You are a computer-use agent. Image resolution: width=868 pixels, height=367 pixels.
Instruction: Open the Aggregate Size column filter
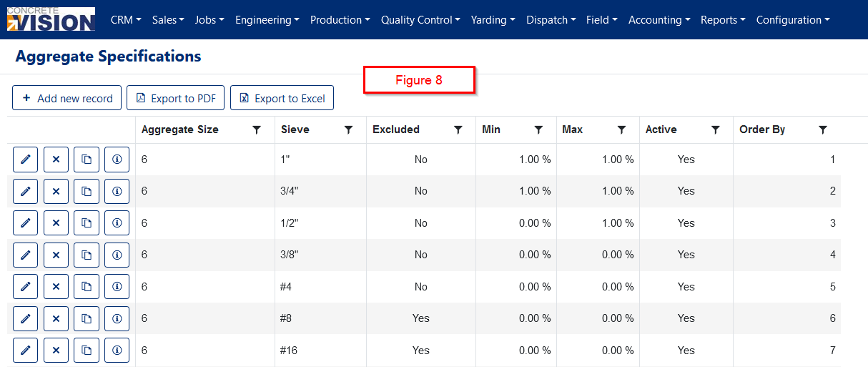(257, 130)
